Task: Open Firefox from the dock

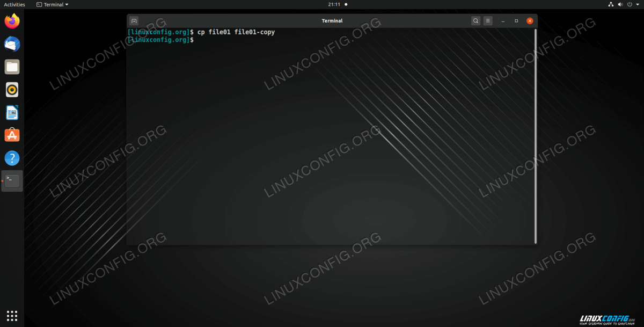Action: tap(12, 21)
